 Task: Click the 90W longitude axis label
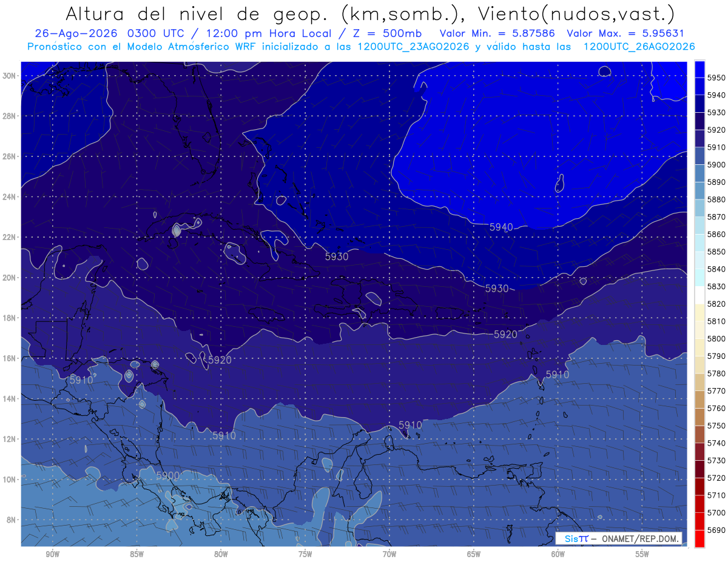(52, 554)
